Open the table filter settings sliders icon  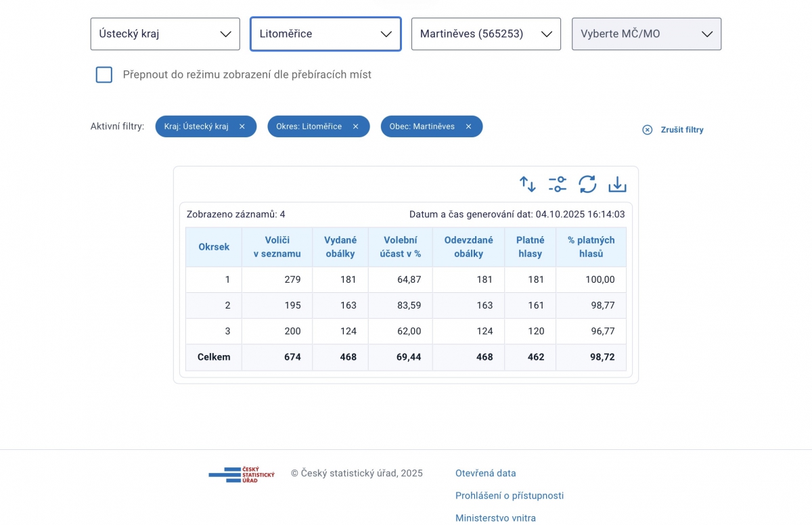[558, 184]
